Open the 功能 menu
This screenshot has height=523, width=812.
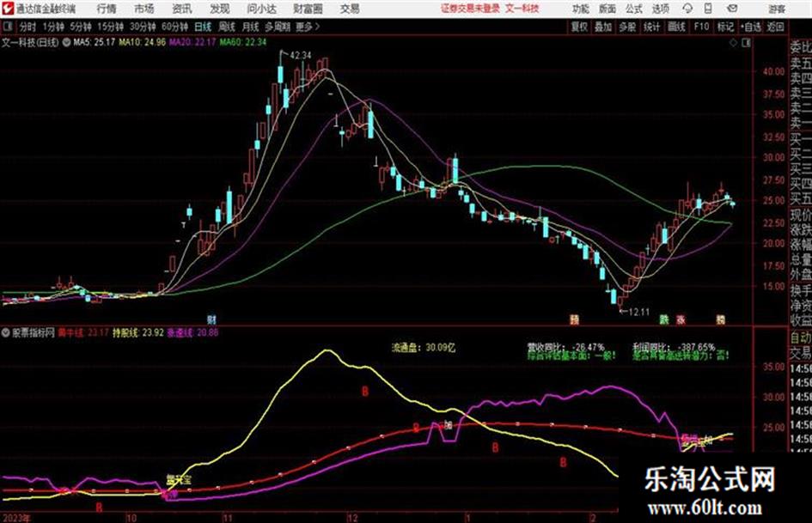point(581,9)
